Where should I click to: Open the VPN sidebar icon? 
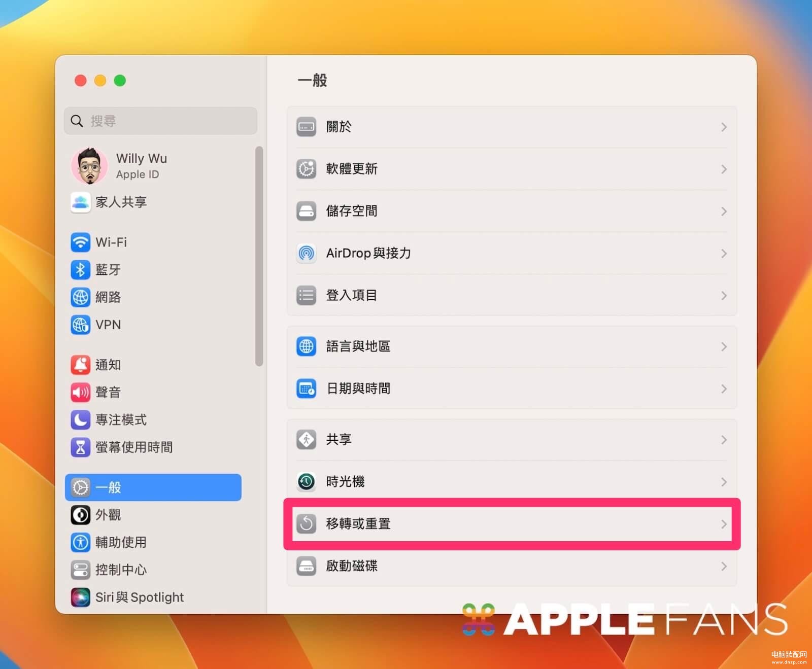[x=80, y=325]
